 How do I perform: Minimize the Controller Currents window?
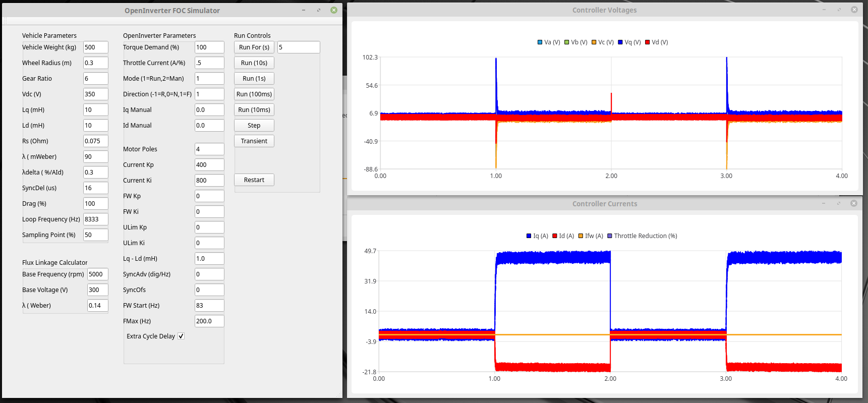(824, 203)
